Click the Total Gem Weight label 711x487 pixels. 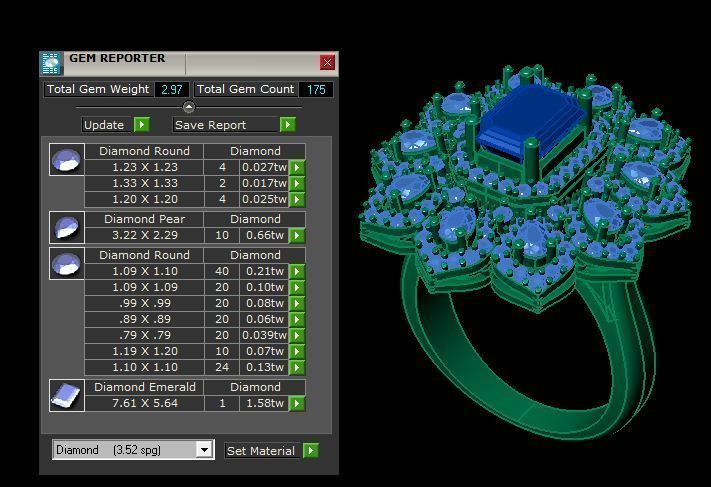tap(98, 89)
